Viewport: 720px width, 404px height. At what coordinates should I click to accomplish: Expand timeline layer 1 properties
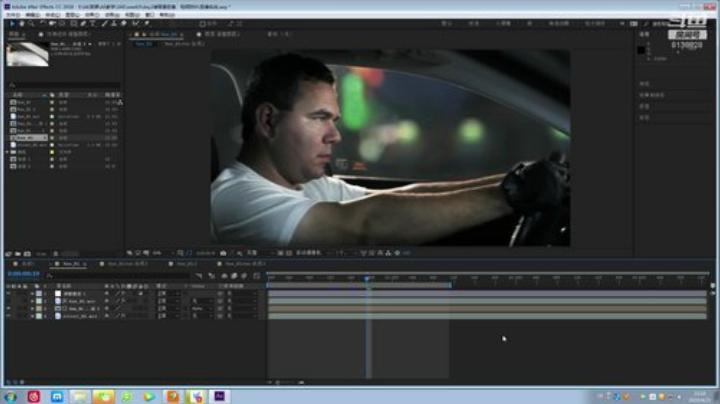(x=32, y=293)
